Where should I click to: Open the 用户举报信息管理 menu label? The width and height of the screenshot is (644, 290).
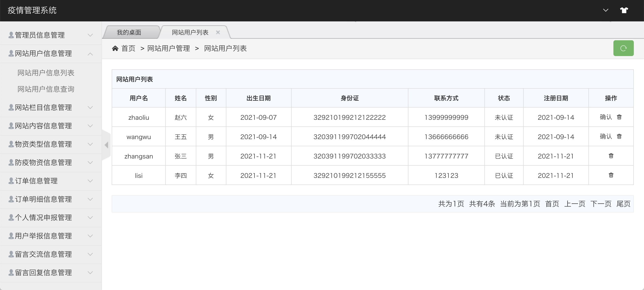(43, 236)
